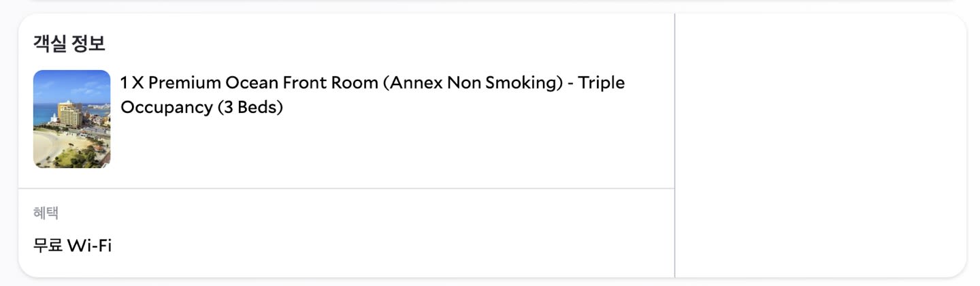Image resolution: width=980 pixels, height=286 pixels.
Task: Select the 객실 정보 section heading
Action: click(x=69, y=44)
